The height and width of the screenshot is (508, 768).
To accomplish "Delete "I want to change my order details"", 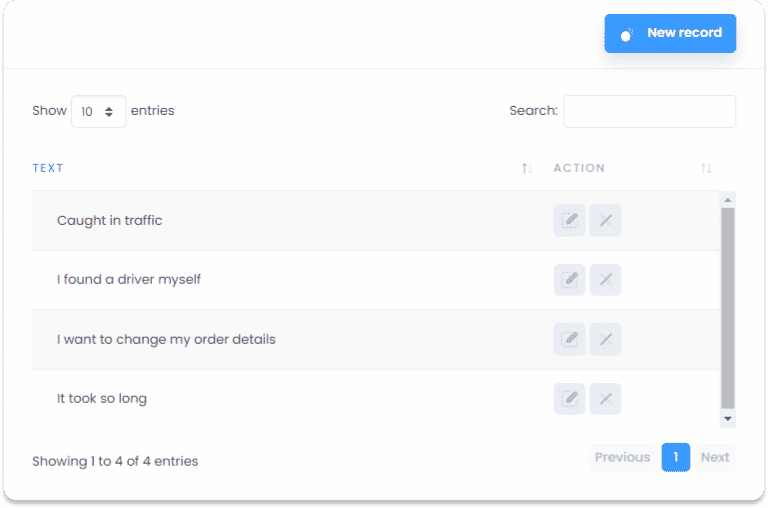I will [x=605, y=339].
